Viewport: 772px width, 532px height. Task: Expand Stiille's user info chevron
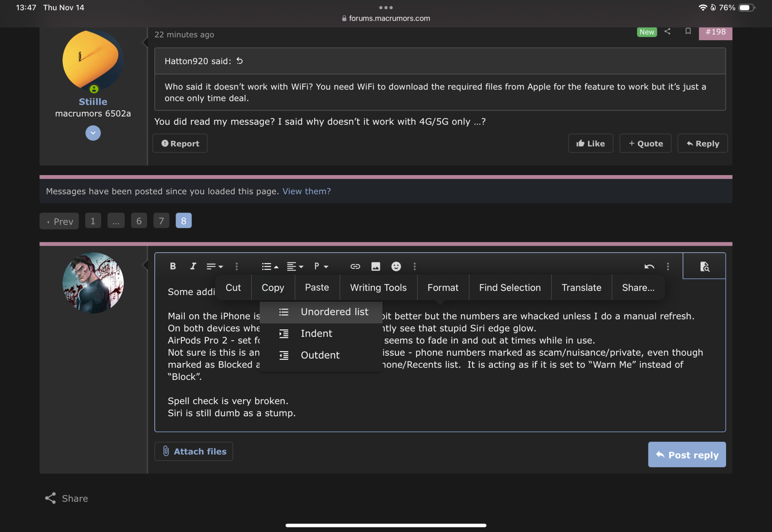[93, 133]
